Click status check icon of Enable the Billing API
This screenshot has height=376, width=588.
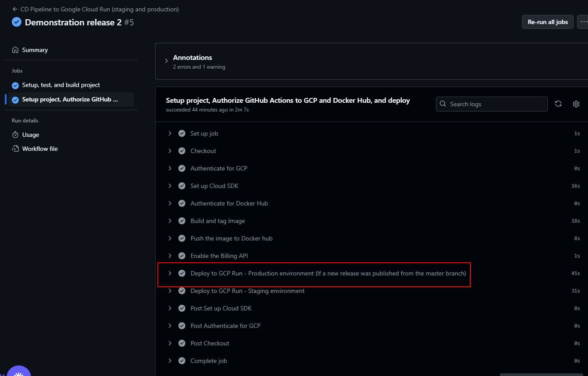click(182, 256)
